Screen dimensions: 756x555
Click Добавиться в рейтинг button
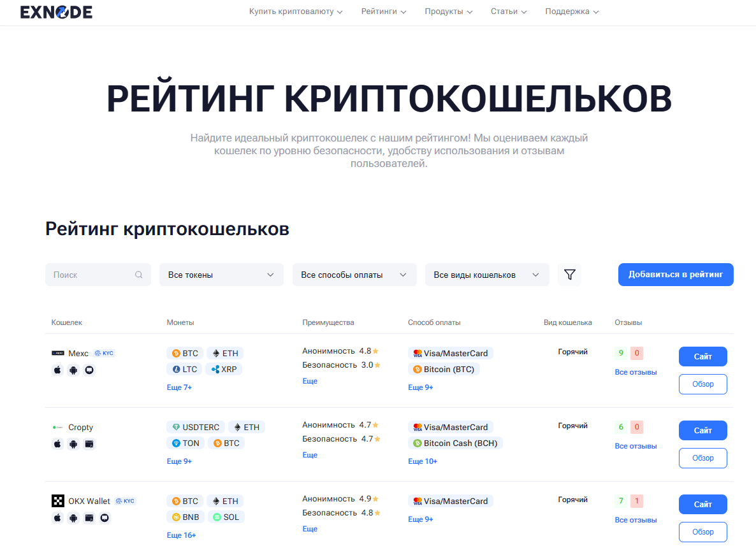[x=676, y=274]
